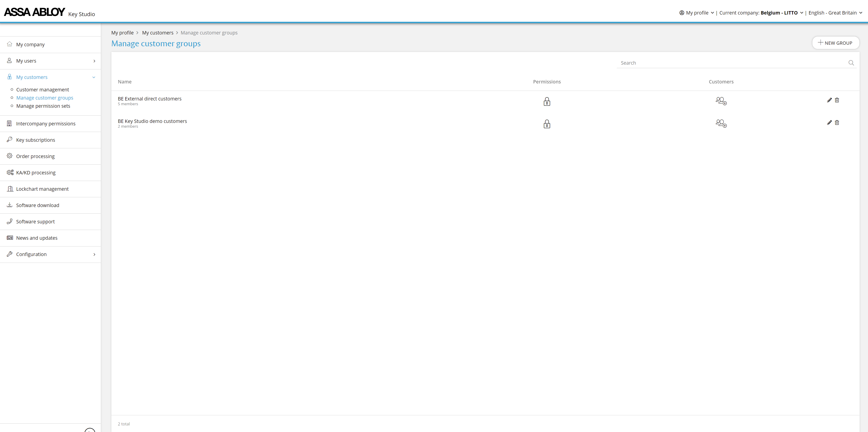Click the NEW GROUP button
The image size is (868, 432).
click(836, 43)
